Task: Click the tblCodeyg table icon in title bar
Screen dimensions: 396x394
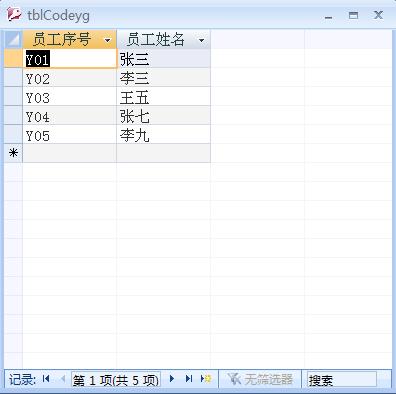Action: 14,15
